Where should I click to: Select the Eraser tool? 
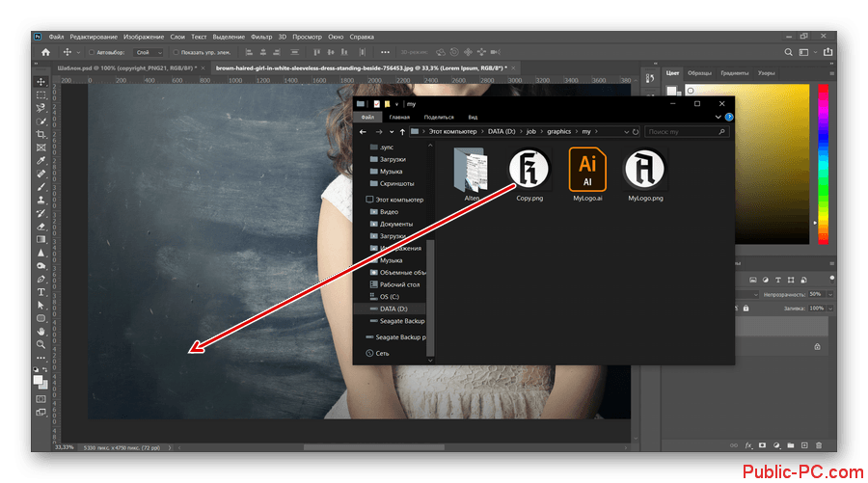pos(41,227)
